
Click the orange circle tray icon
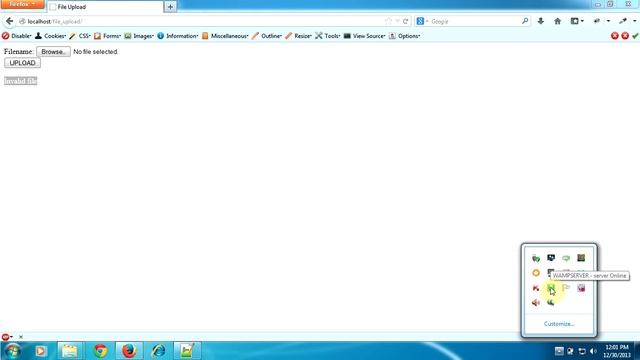pos(536,273)
